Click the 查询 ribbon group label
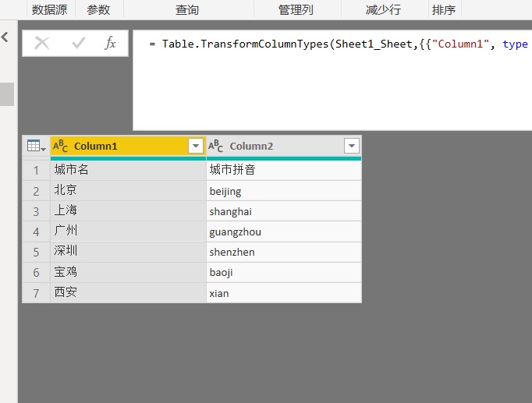The height and width of the screenshot is (403, 532). point(187,10)
